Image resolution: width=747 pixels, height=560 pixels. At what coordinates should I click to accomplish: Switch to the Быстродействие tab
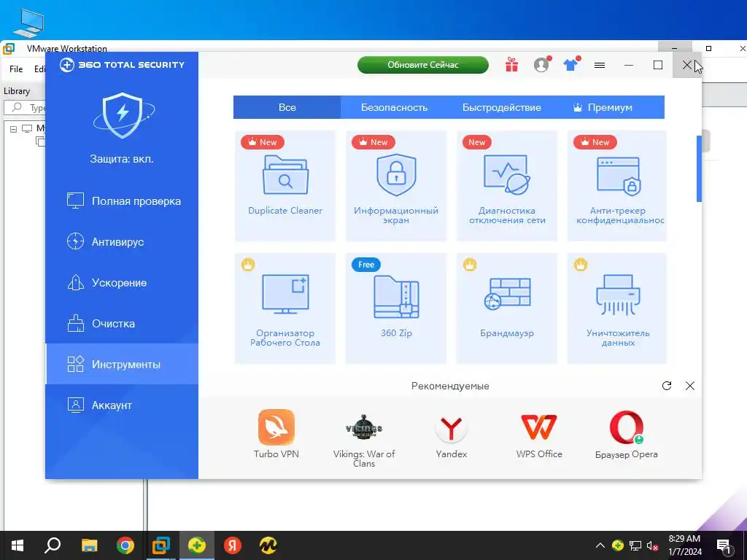(502, 107)
